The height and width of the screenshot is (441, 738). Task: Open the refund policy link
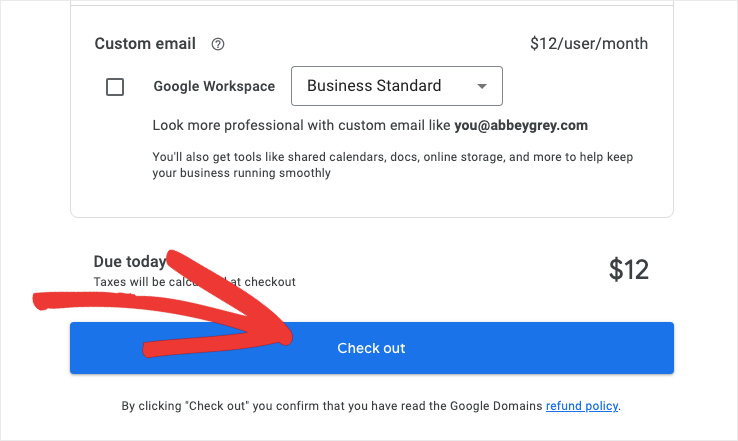(x=582, y=406)
